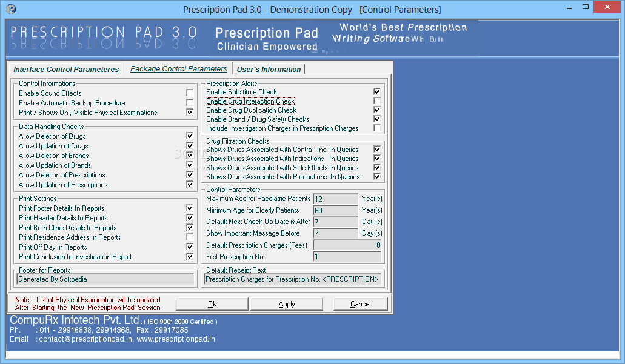
Task: Toggle Enable Brand / Drug Safety Checks
Action: [x=377, y=119]
